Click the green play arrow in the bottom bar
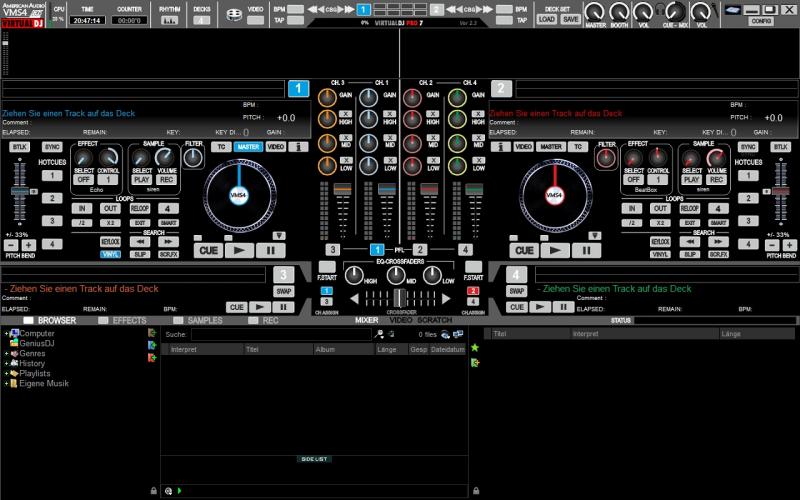 (x=180, y=491)
